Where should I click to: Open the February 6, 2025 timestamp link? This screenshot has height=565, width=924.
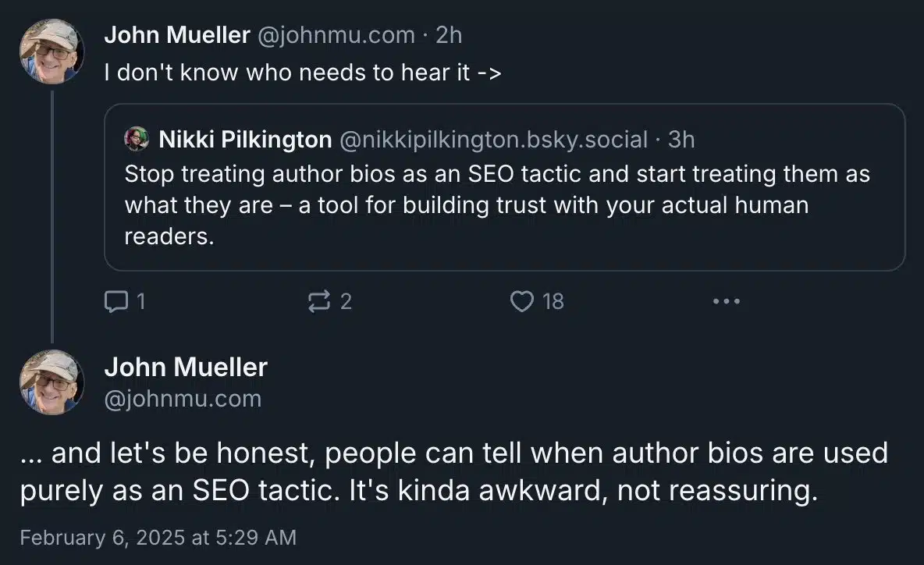tap(158, 538)
